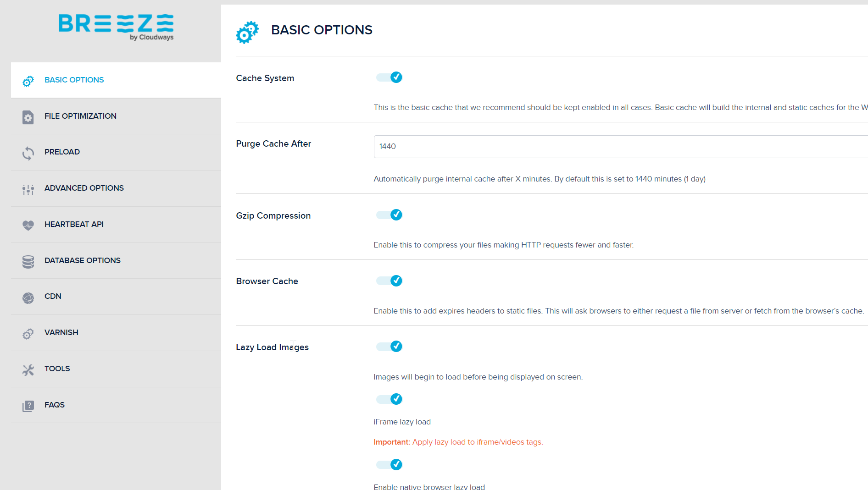868x490 pixels.
Task: Open the CDN section
Action: click(116, 296)
